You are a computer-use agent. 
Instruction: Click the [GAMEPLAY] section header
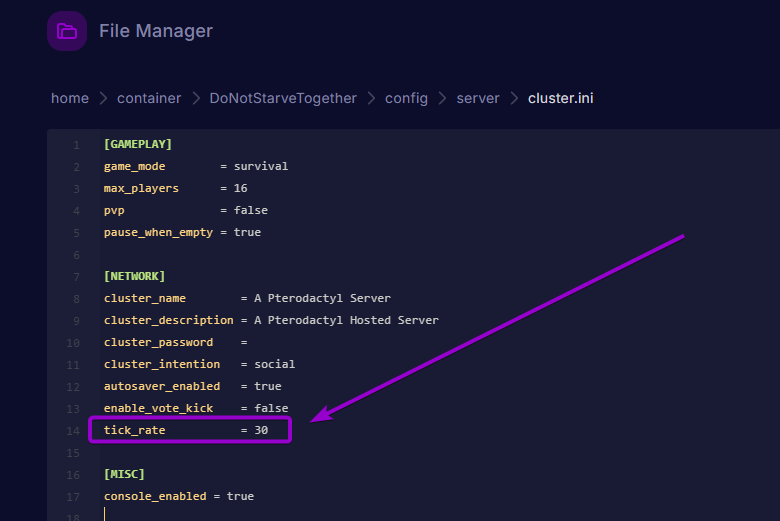click(138, 144)
